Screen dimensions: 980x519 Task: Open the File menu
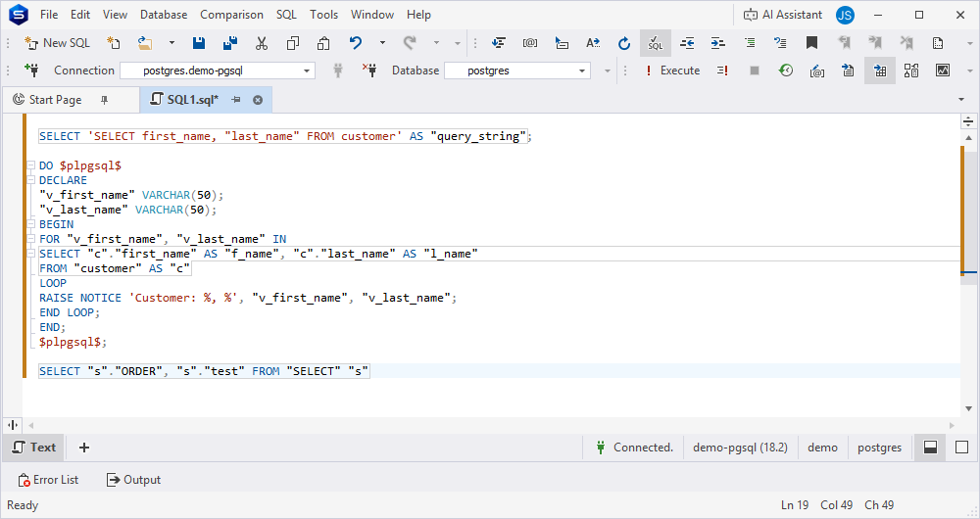[49, 15]
